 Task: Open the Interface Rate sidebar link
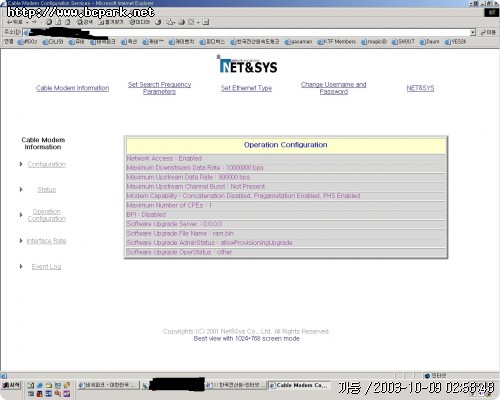[47, 241]
